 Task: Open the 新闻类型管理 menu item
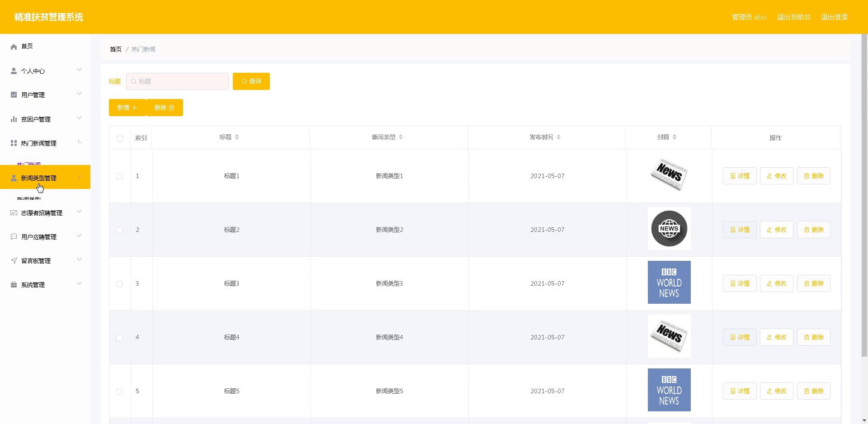[38, 178]
